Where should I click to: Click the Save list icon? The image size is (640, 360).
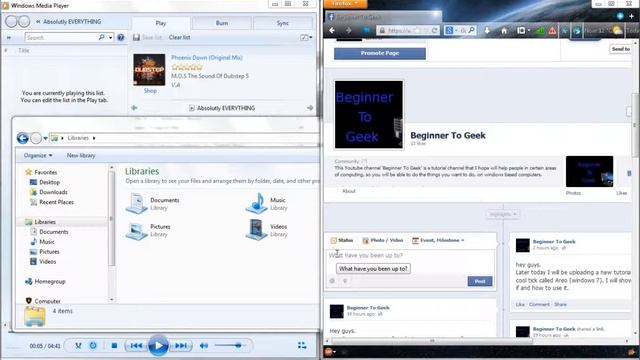coord(136,37)
